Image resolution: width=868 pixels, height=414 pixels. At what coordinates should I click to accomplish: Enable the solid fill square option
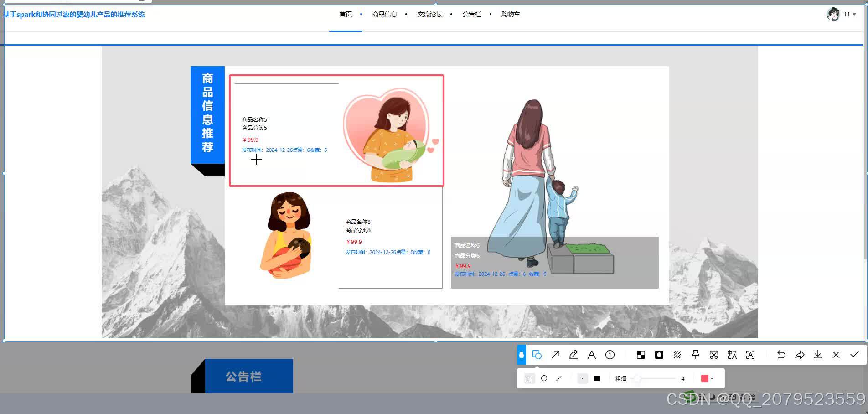click(x=597, y=378)
